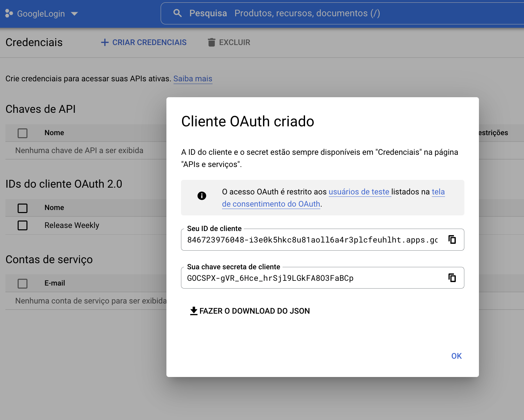Click the Pesquisa search field
The image size is (524, 420).
coord(342,13)
